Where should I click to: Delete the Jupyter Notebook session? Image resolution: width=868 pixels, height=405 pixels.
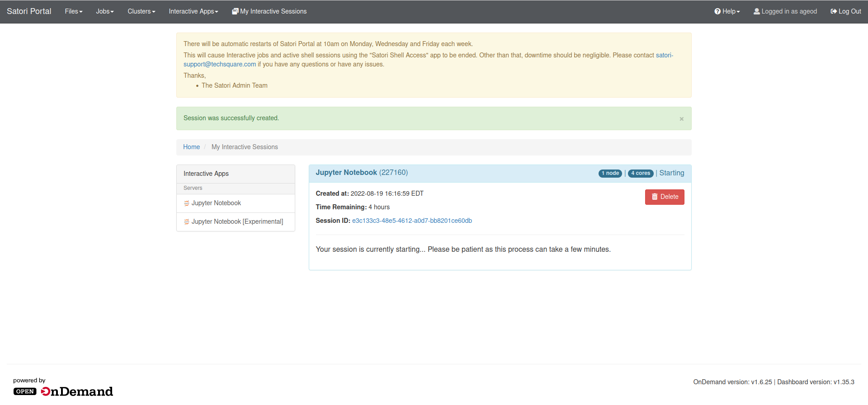click(x=665, y=197)
